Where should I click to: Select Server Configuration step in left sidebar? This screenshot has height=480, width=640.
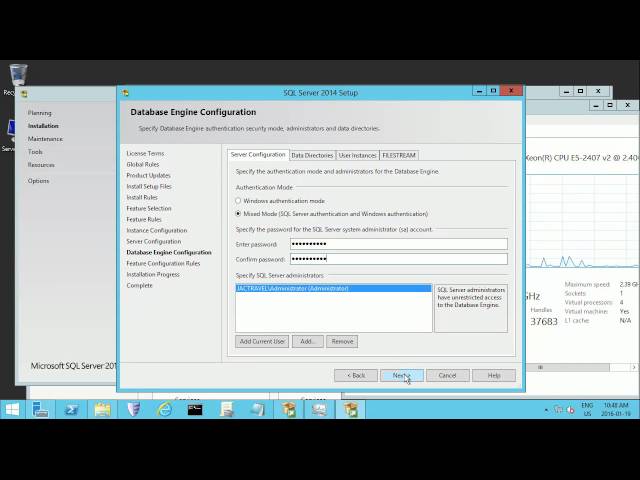[154, 242]
